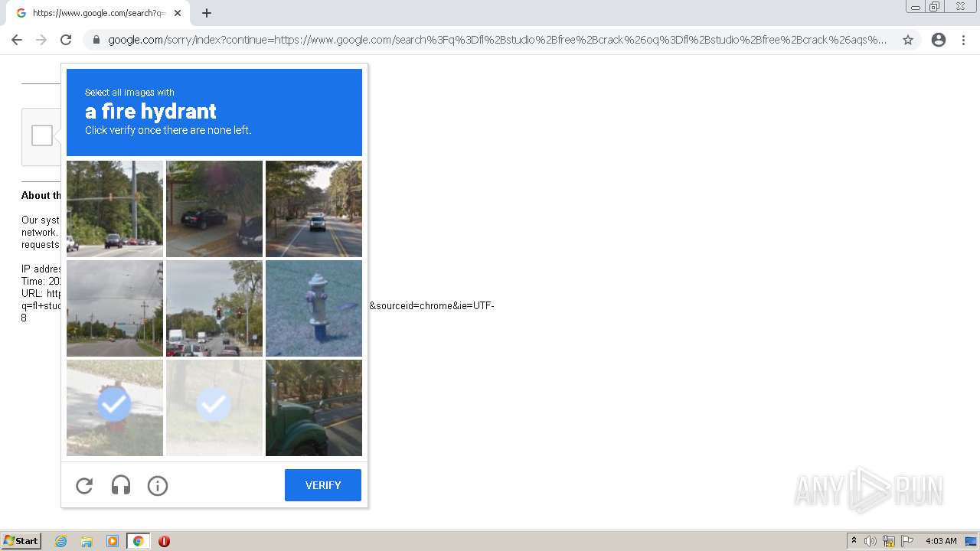
Task: Open File Explorer from taskbar
Action: pyautogui.click(x=87, y=541)
